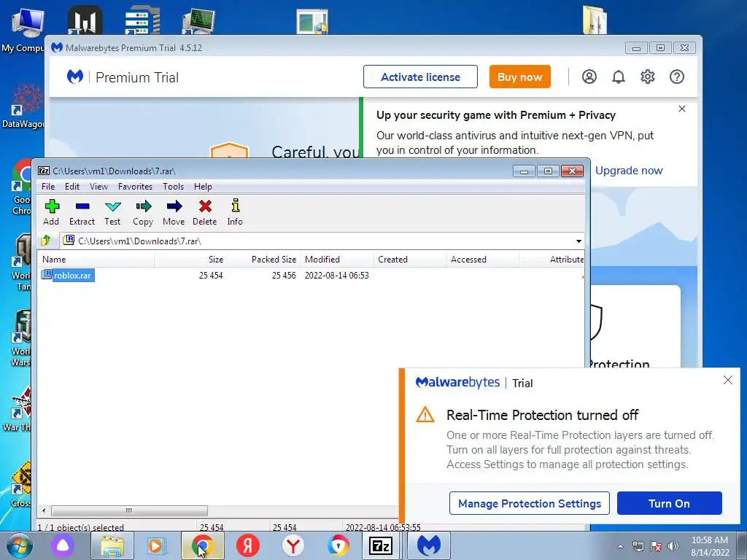Close the Real-Time Protection notification popup
This screenshot has width=747, height=560.
727,379
